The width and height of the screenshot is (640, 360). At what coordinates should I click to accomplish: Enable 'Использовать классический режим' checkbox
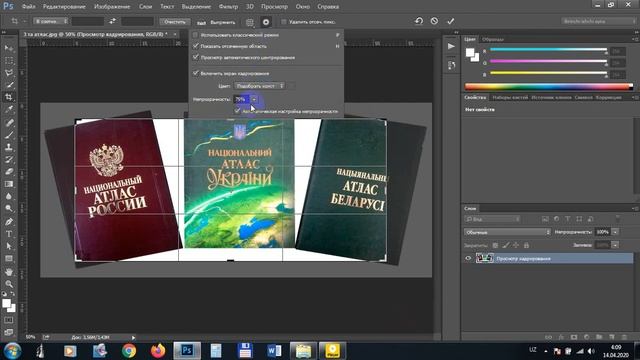[195, 35]
